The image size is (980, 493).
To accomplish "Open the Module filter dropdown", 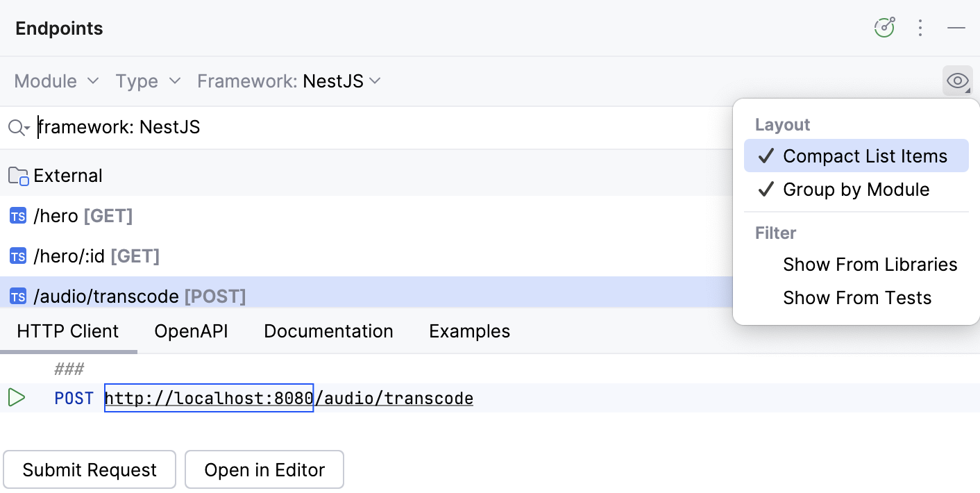I will point(56,81).
